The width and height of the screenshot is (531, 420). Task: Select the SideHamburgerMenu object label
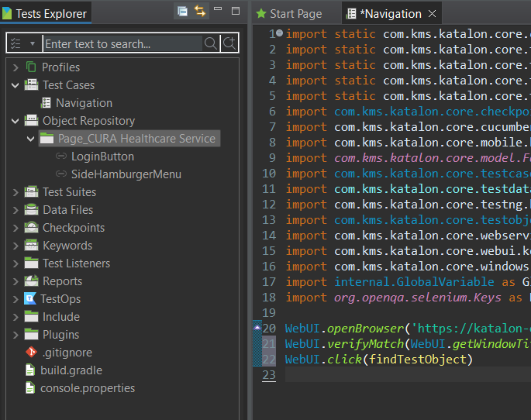126,174
